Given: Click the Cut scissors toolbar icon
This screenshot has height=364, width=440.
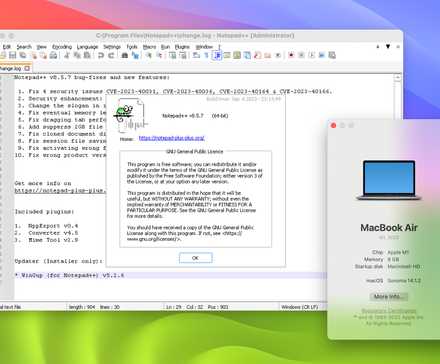Looking at the screenshot, I should pyautogui.click(x=67, y=55).
